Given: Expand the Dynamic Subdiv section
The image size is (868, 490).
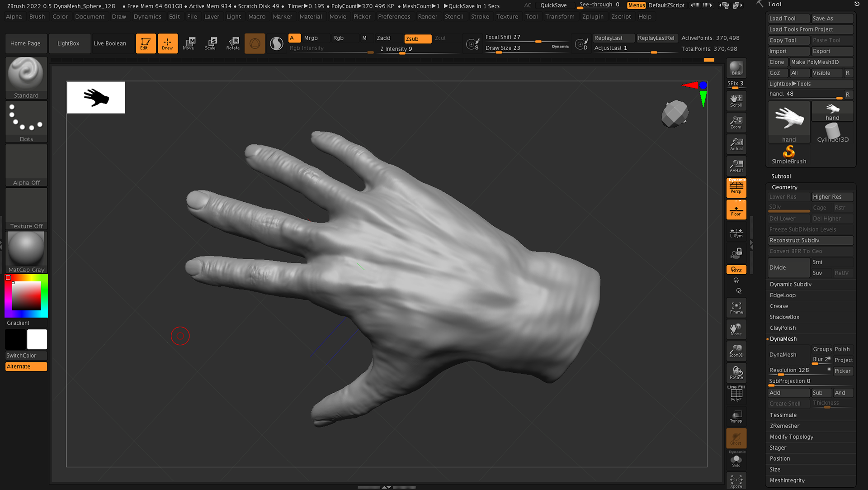Looking at the screenshot, I should (791, 284).
